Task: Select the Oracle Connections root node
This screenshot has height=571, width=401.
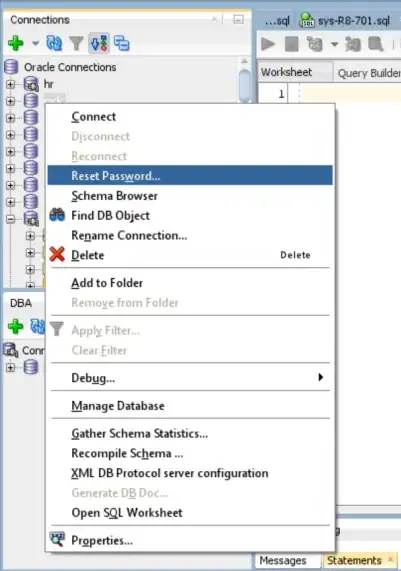Action: click(x=70, y=67)
